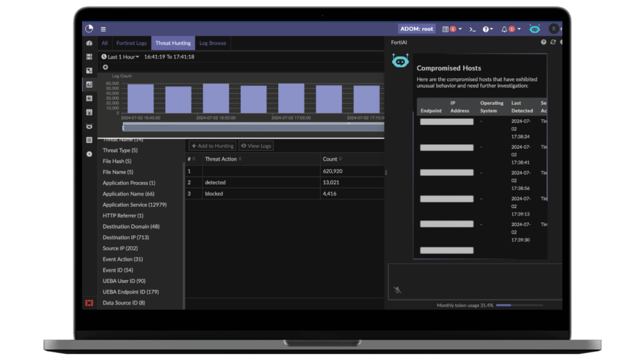Open the FortiAI robot assistant in header
The width and height of the screenshot is (644, 362).
coord(534,29)
